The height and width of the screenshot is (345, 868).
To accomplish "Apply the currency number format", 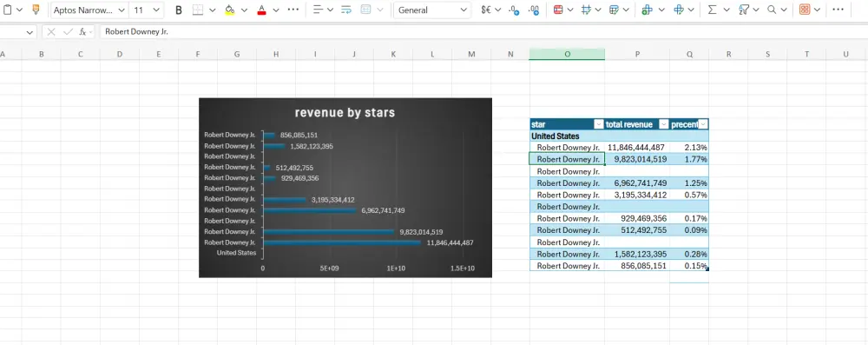I will point(486,10).
